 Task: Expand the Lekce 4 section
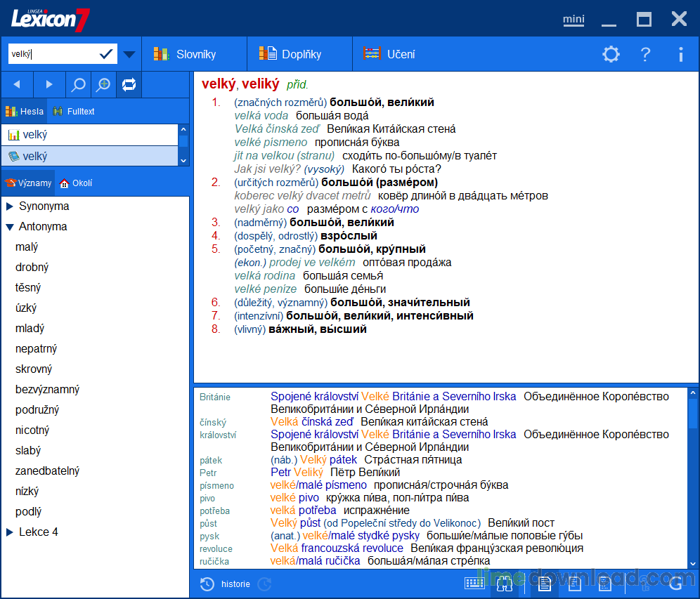(39, 532)
